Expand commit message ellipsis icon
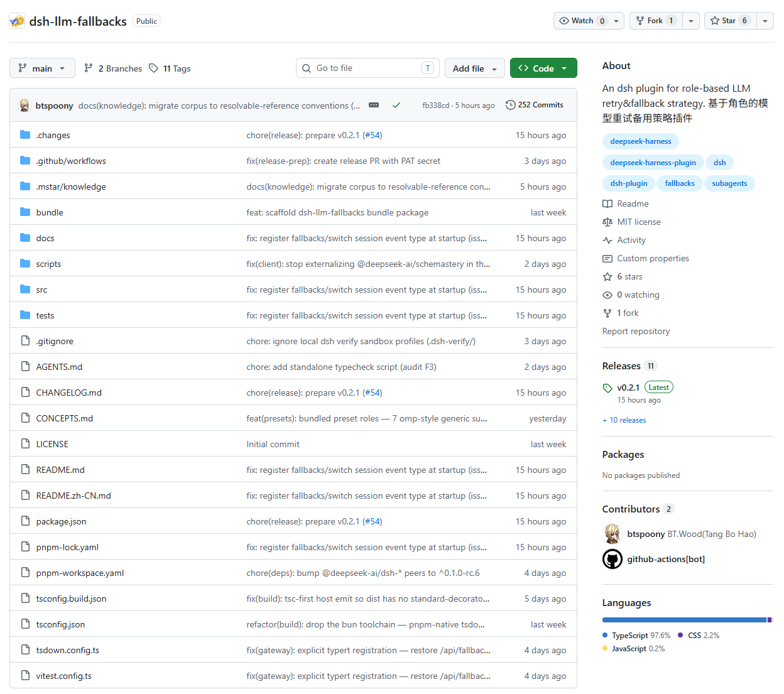 (374, 105)
